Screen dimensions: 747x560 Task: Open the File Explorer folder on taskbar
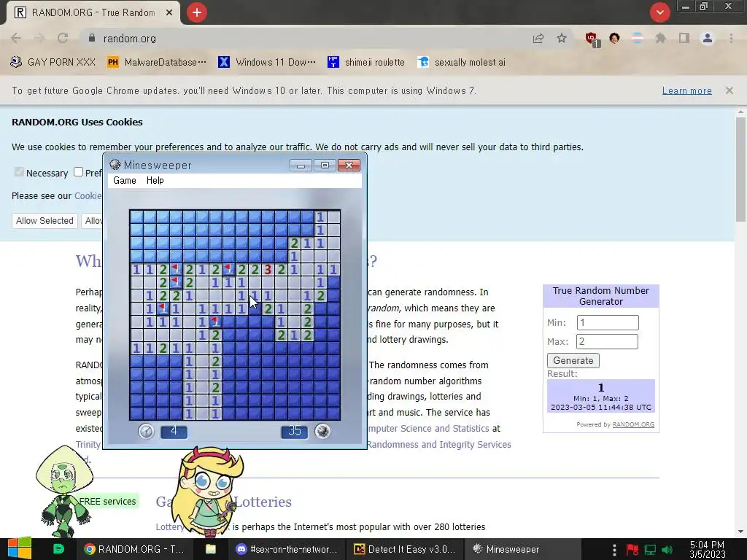pyautogui.click(x=211, y=549)
